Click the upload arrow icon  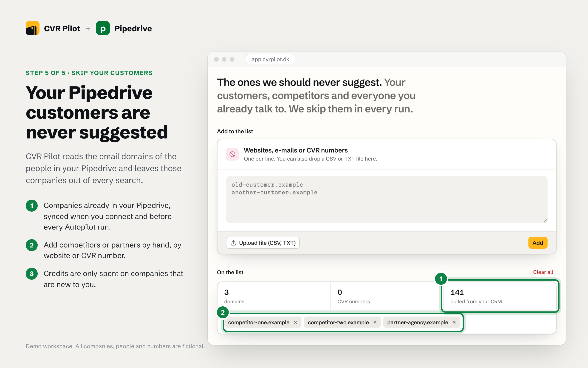233,243
